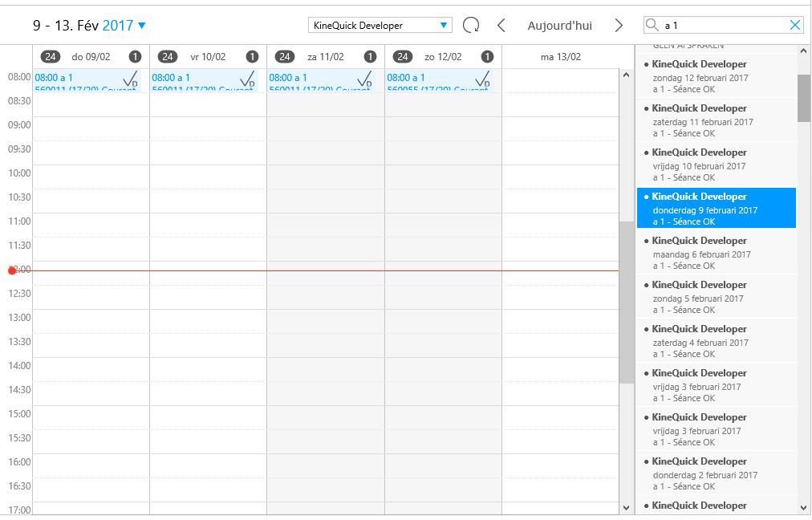Select the 'donderdag 2 februari 2017' search result
Viewport: 812px width, 520px height.
(717, 473)
